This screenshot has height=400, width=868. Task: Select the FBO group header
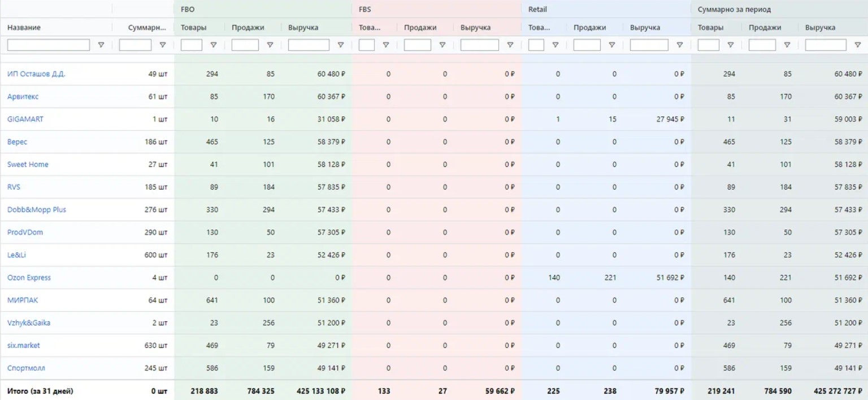point(188,10)
